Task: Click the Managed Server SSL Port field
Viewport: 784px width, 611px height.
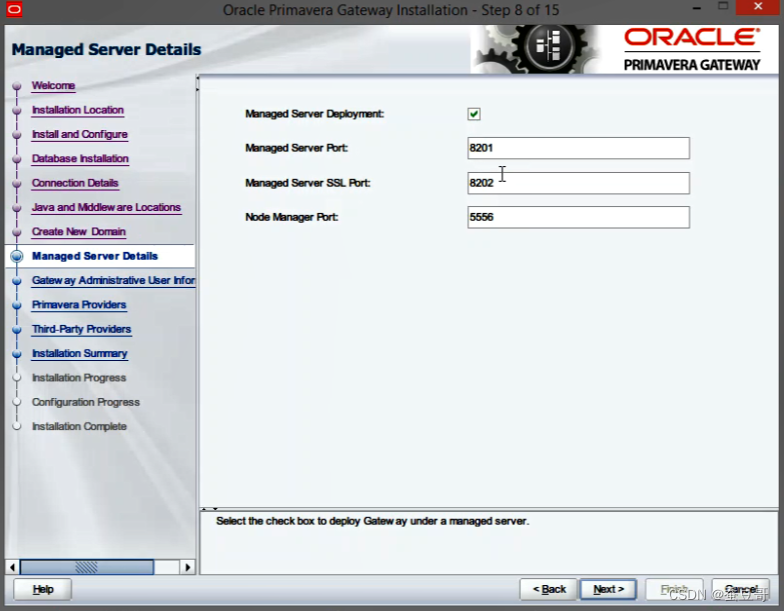Action: pos(578,183)
